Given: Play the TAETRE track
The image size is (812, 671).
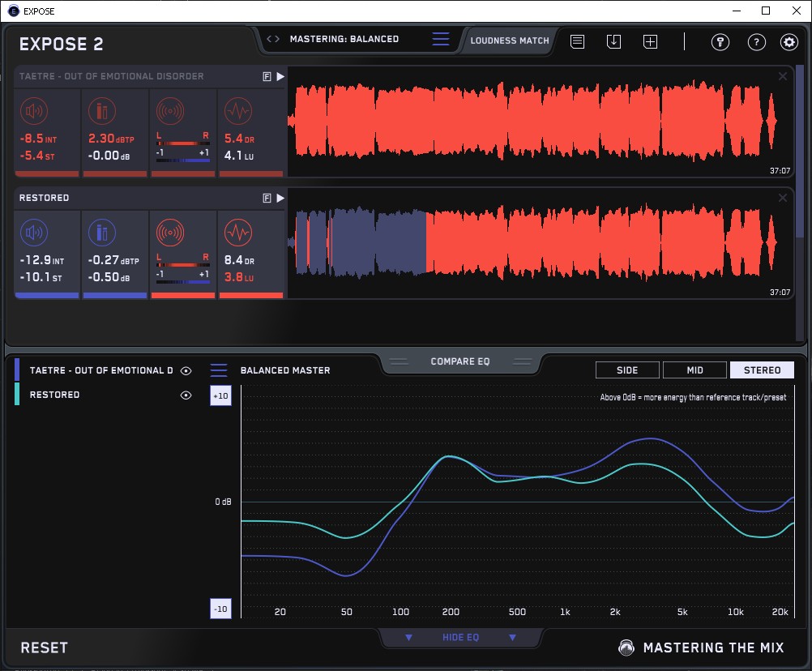Looking at the screenshot, I should point(280,77).
